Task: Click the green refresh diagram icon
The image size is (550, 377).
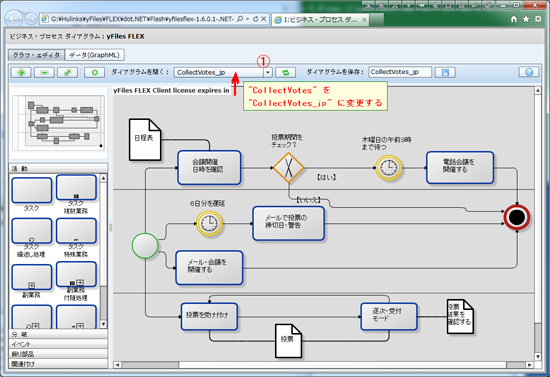Action: point(286,73)
